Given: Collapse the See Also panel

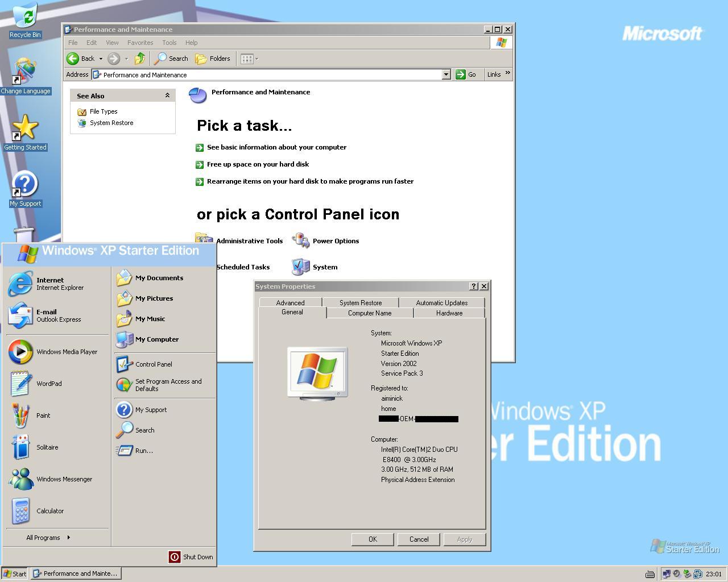Looking at the screenshot, I should coord(167,95).
